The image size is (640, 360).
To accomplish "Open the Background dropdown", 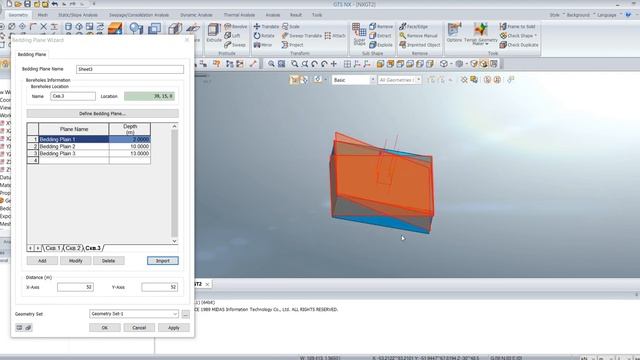I will 580,15.
